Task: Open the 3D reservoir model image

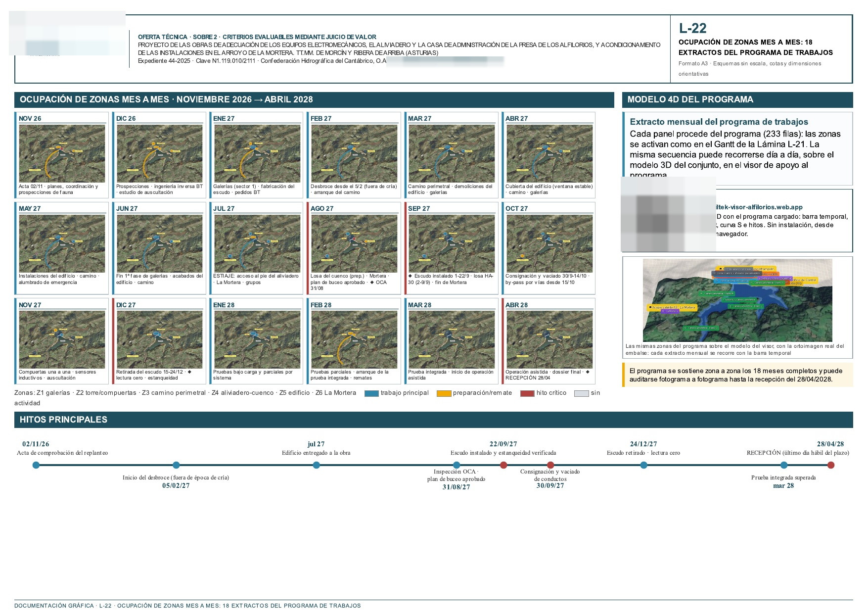Action: 737,300
